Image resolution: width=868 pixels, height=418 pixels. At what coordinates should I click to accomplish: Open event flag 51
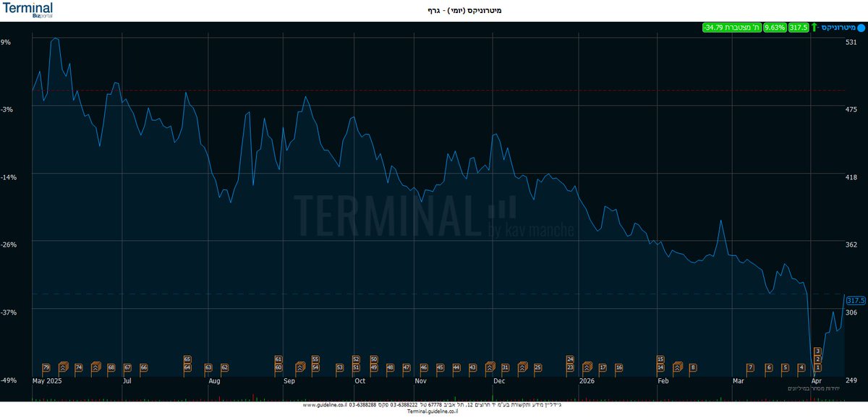pos(356,367)
